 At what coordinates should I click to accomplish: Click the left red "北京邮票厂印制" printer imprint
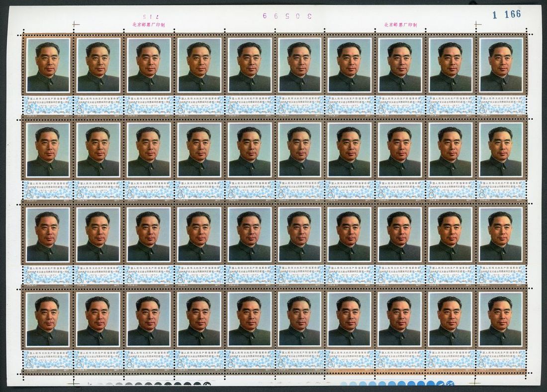[x=148, y=24]
